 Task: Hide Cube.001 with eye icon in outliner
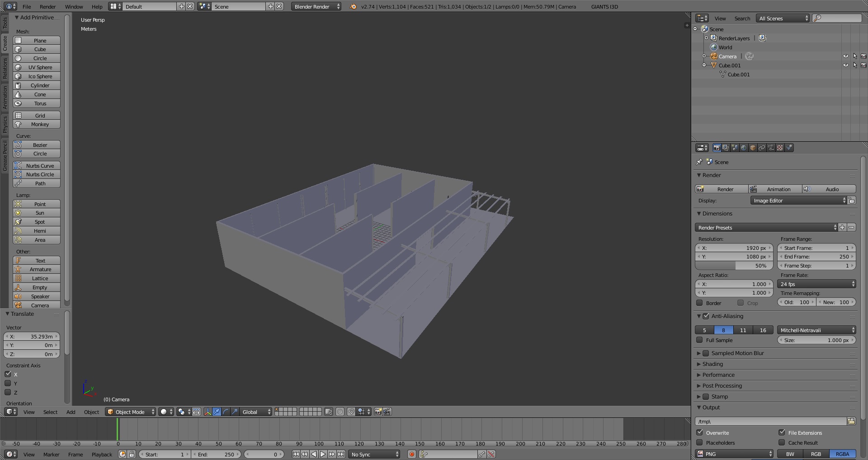coord(845,66)
